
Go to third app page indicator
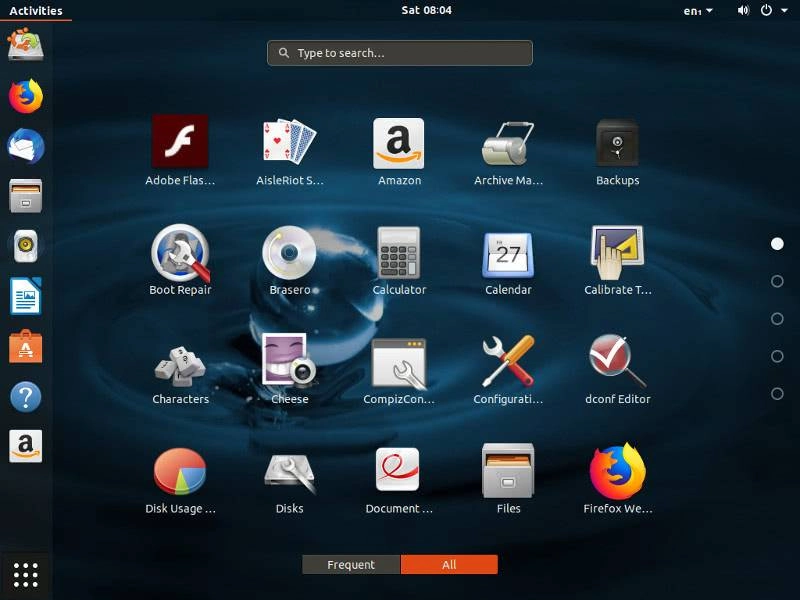[777, 319]
